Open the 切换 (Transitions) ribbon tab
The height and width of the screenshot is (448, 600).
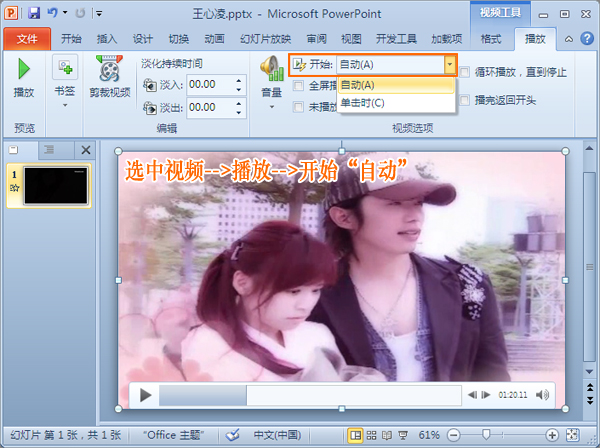[179, 39]
